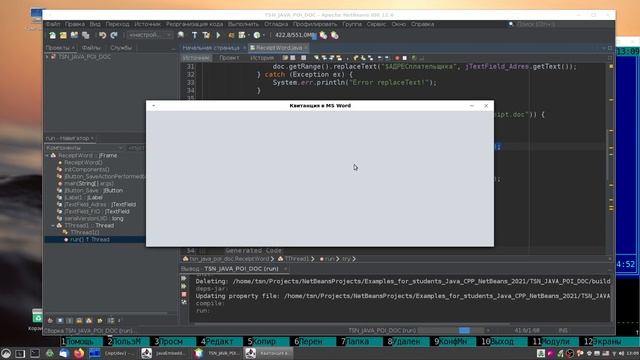Click the Re-run icon in Output panel
This screenshot has height=360, width=640.
184,278
